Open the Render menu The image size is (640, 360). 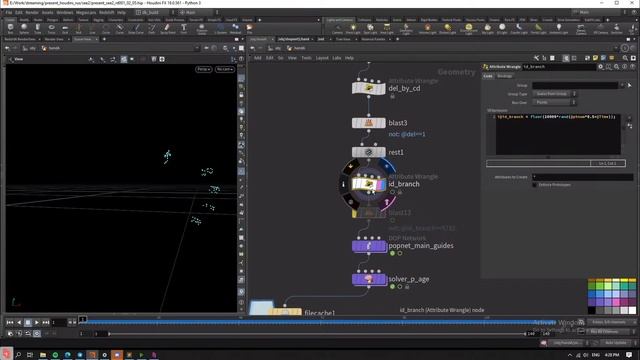pos(32,13)
